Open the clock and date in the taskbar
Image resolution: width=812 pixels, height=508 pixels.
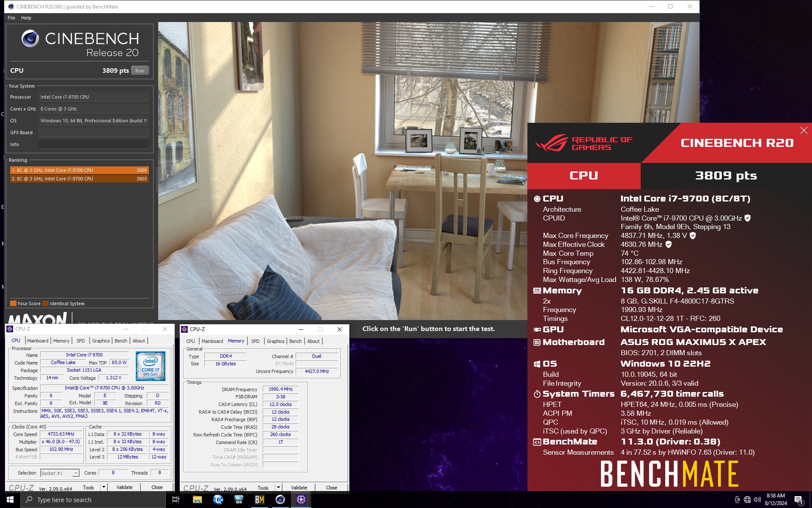tap(776, 500)
